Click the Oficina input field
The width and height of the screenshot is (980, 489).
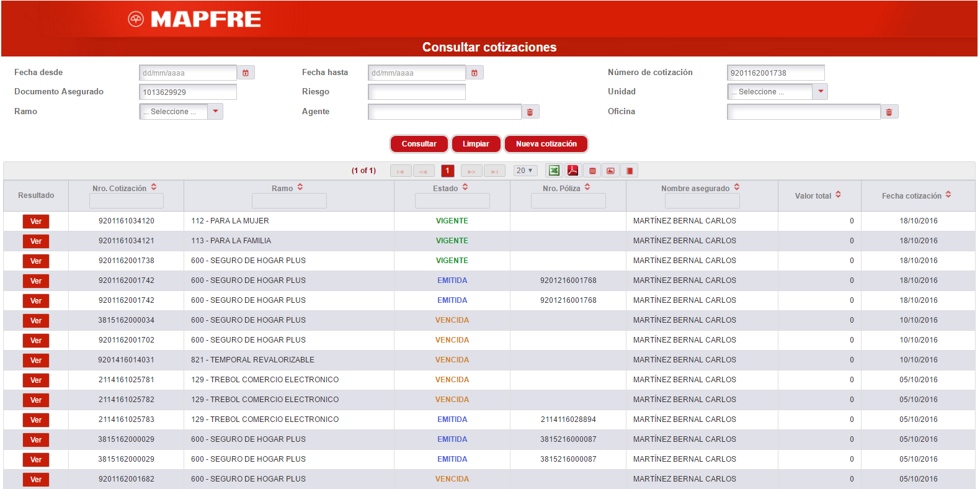[x=804, y=112]
